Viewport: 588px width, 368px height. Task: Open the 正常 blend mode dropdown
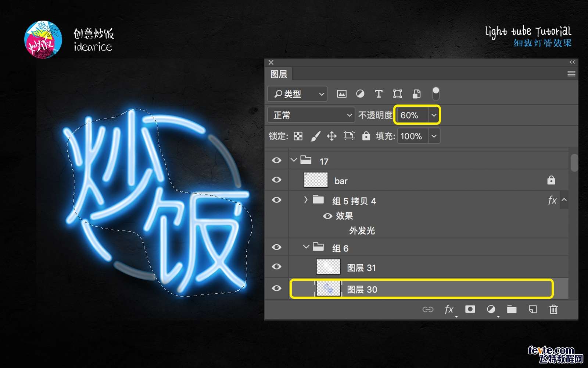311,115
